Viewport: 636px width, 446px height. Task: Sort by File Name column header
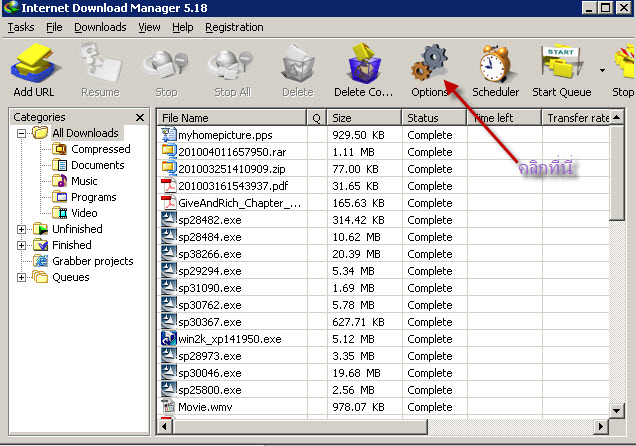point(232,118)
